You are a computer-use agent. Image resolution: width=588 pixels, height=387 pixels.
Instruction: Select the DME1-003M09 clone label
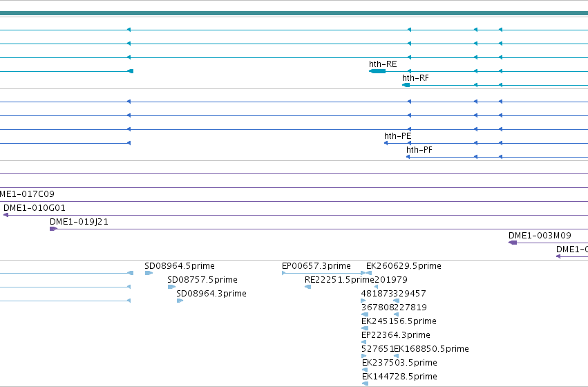(x=540, y=236)
